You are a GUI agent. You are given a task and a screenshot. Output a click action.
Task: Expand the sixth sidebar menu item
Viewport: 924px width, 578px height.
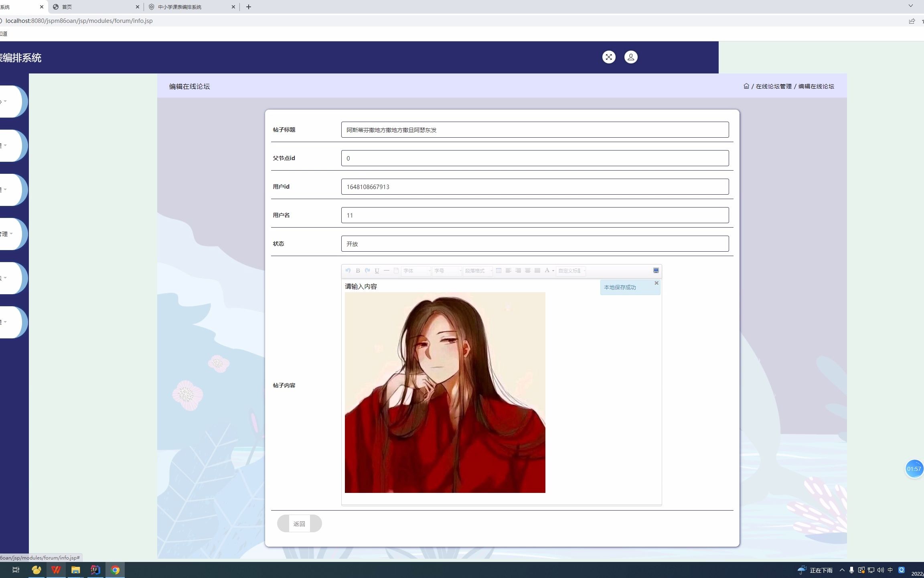11,322
